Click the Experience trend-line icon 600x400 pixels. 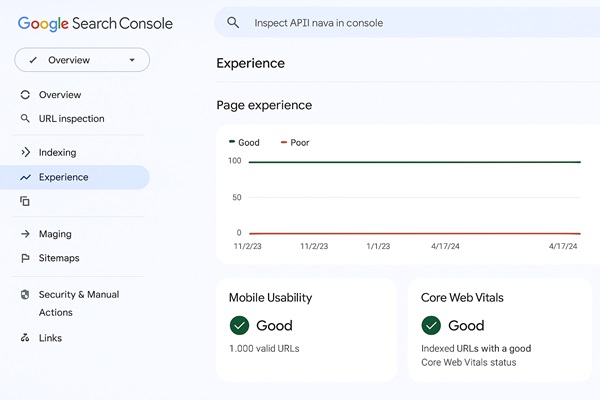[25, 177]
